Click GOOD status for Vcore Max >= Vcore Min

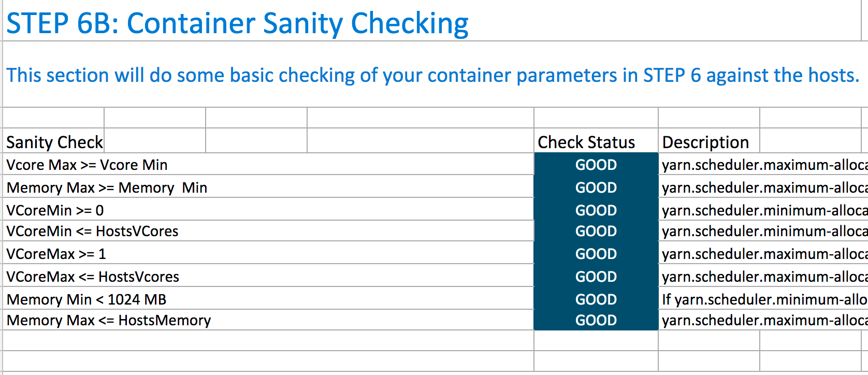[x=596, y=164]
